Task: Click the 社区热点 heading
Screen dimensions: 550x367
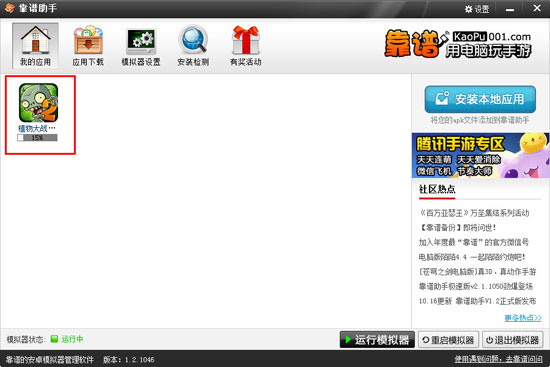Action: (437, 189)
